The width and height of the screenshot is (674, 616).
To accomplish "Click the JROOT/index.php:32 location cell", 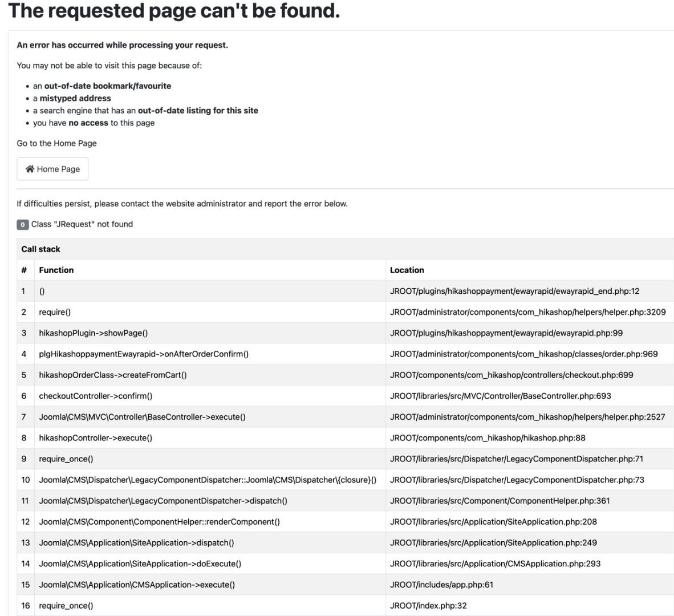I will pyautogui.click(x=428, y=606).
